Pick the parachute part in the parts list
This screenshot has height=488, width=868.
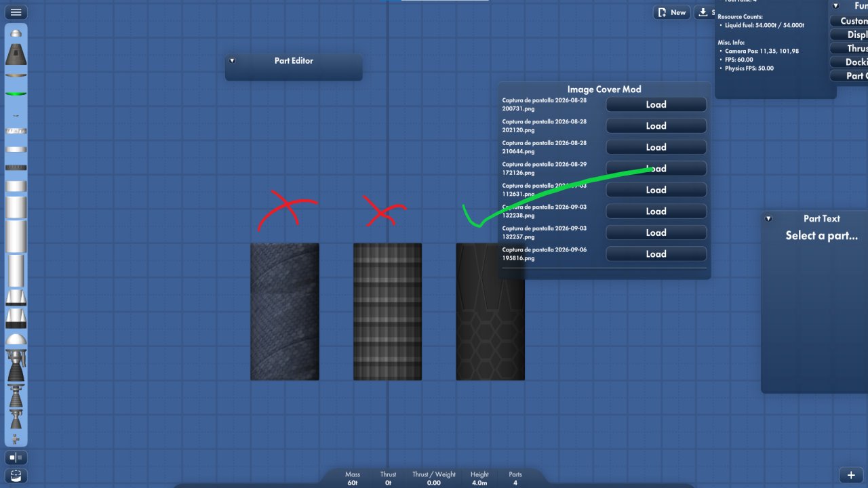point(16,33)
